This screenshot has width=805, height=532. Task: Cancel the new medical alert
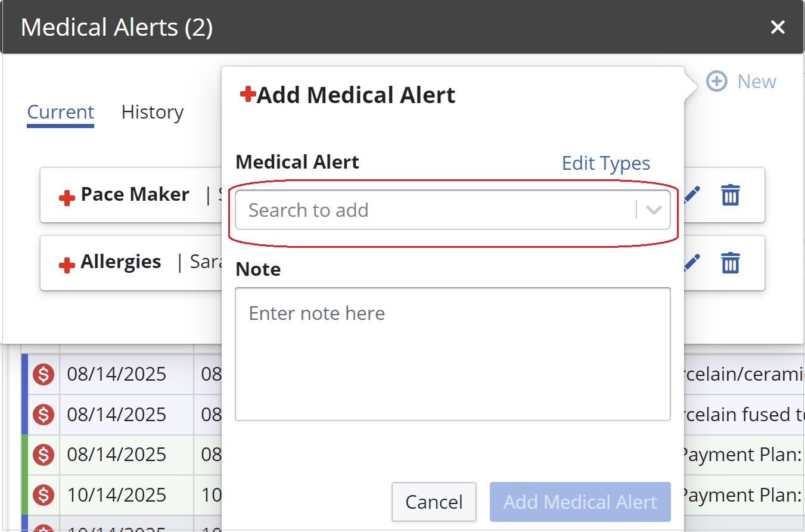[x=434, y=502]
